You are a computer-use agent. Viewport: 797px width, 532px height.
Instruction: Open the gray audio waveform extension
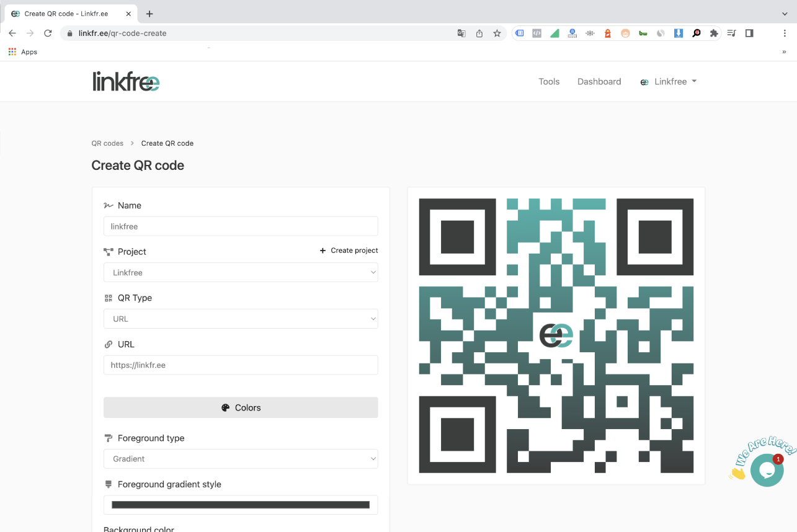590,33
